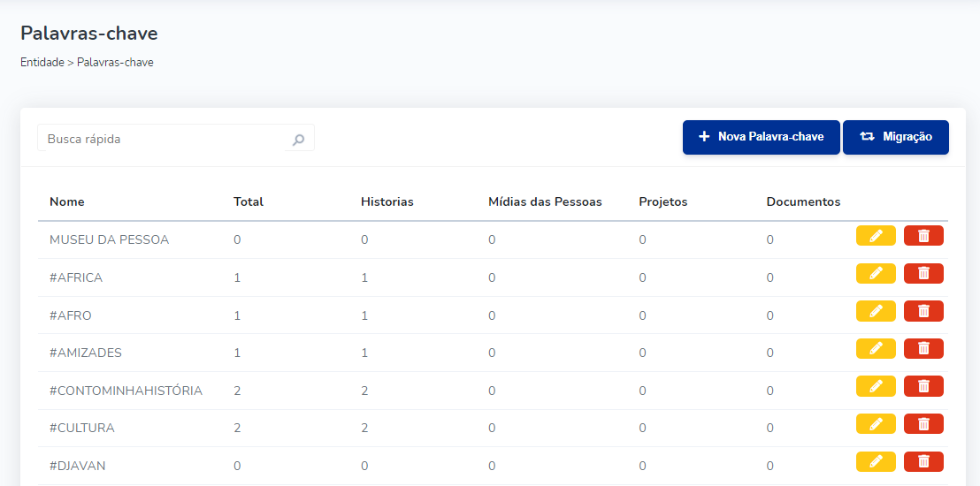Viewport: 980px width, 486px height.
Task: Delete the #AFRICA keyword with trash icon
Action: [923, 274]
